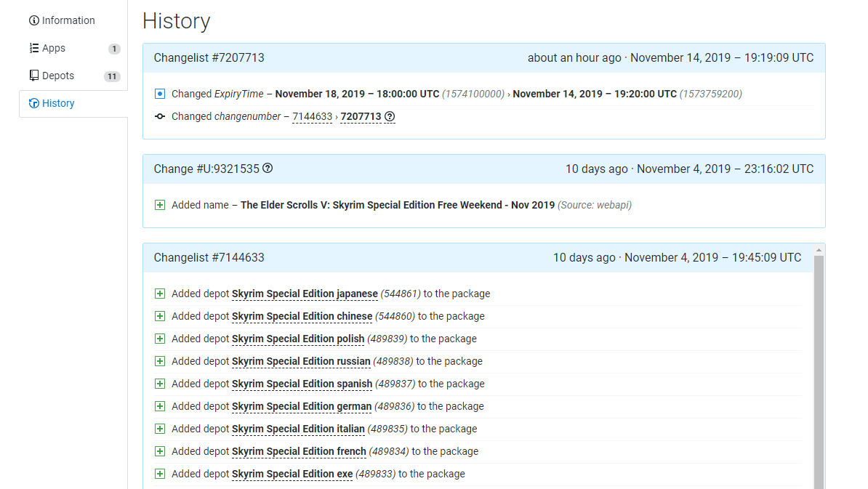Click the help icon beside changenumber 7207713

pyautogui.click(x=390, y=116)
